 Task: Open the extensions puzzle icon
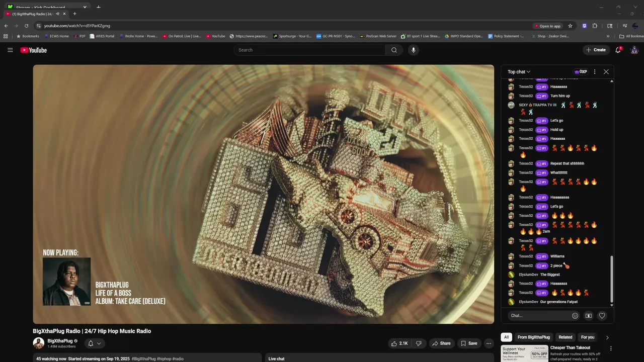pos(595,26)
